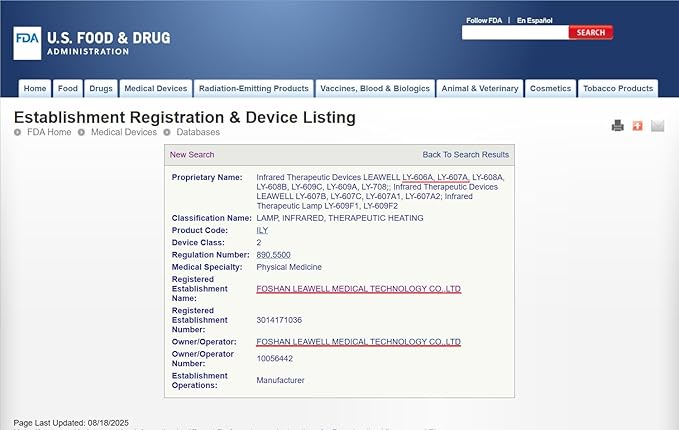Go to FDA Home breadcrumb
Screen dimensions: 679x430
(x=49, y=132)
